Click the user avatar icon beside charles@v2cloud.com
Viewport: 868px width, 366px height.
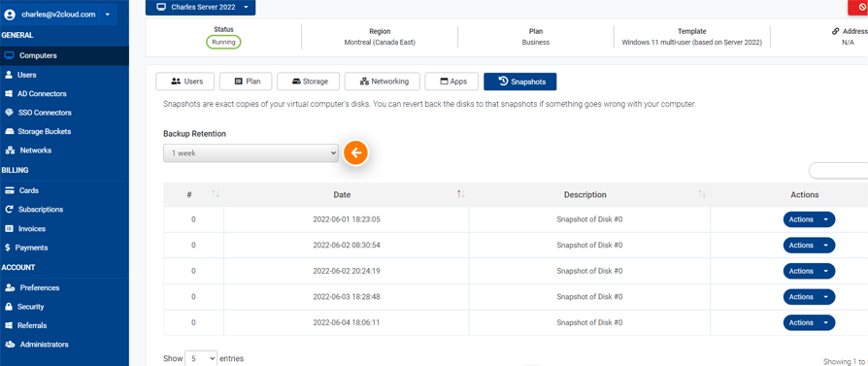[x=10, y=15]
